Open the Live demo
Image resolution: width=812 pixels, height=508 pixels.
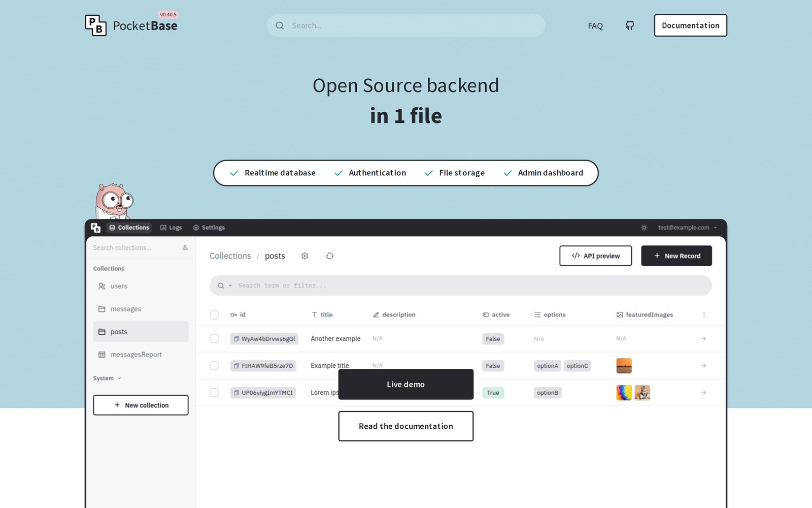point(405,385)
